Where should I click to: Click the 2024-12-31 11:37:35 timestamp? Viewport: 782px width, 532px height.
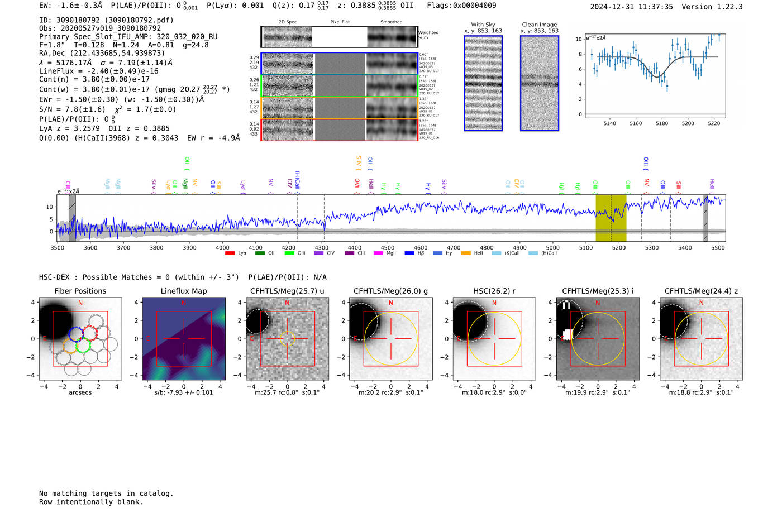click(632, 7)
